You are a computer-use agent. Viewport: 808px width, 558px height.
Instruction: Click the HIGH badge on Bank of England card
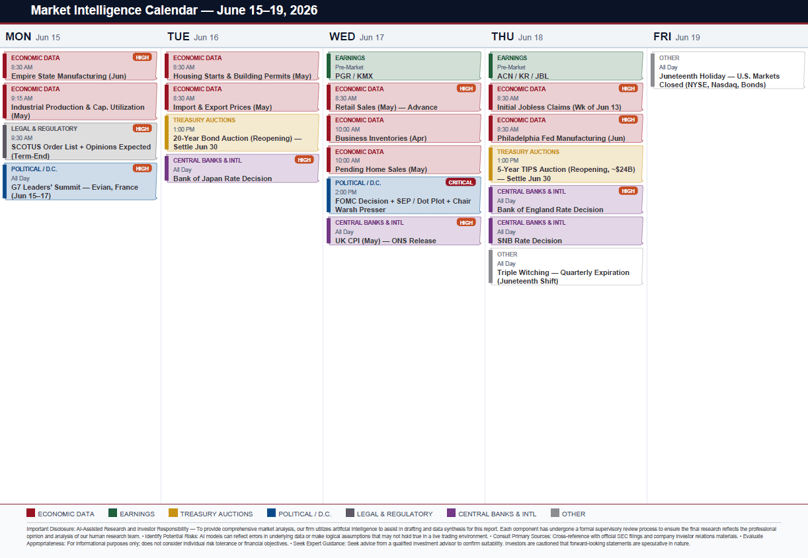point(628,191)
